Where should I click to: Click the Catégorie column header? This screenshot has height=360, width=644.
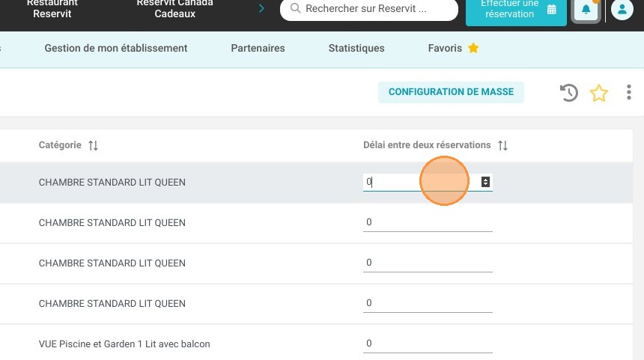(x=60, y=145)
